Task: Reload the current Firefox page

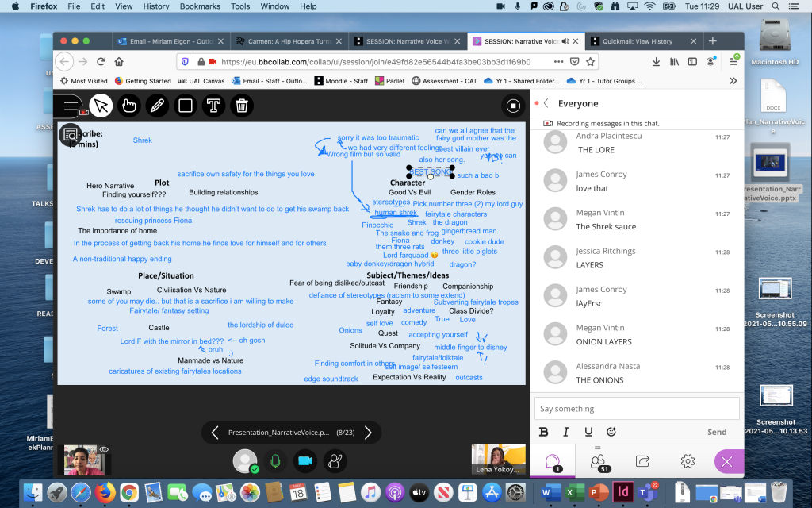Action: [x=101, y=62]
